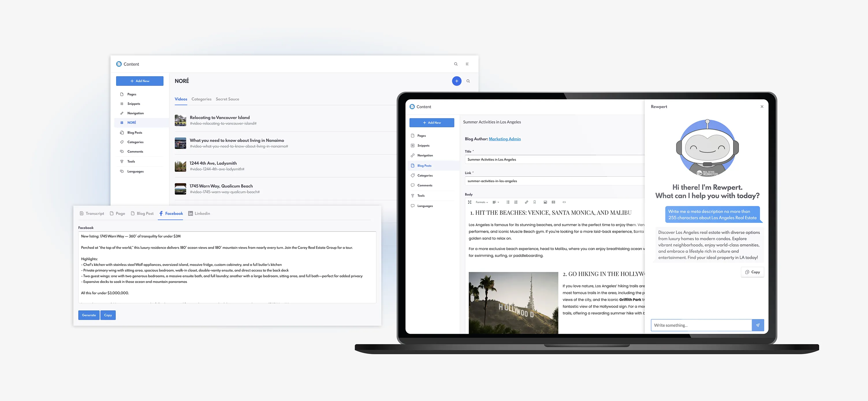Image resolution: width=868 pixels, height=401 pixels.
Task: Select the Linkedin tab
Action: 199,213
